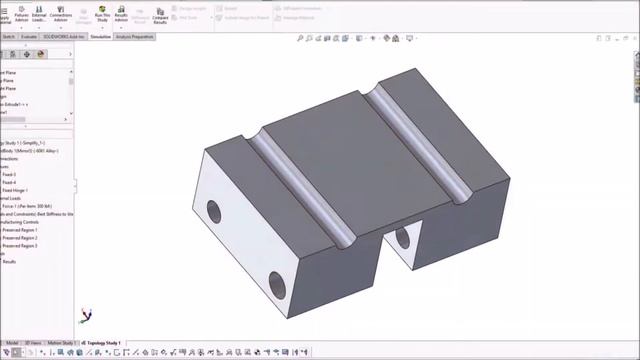Screen dimensions: 640x360
Task: Open dropdown arrow under Connections Advisor
Action: 61,28
